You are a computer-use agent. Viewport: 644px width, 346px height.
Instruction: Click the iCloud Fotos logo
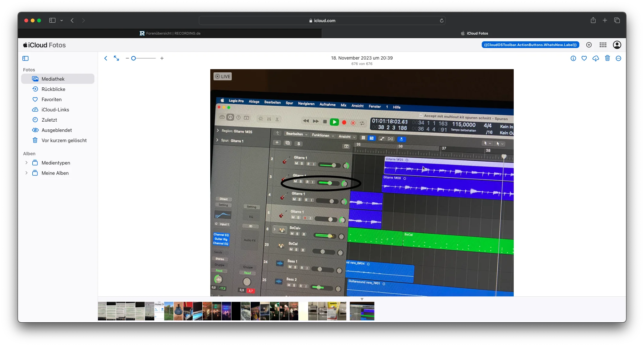pos(44,45)
